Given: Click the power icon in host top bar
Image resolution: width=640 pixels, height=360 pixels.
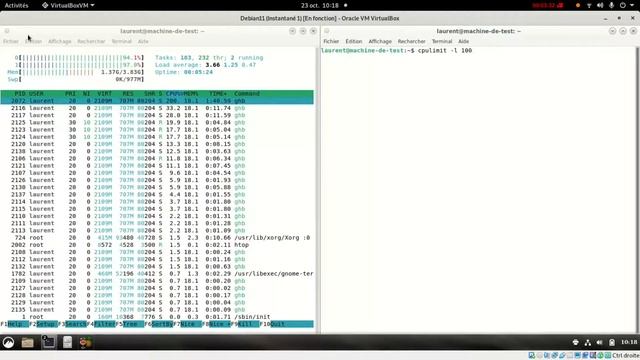Looking at the screenshot, I should pos(622,5).
